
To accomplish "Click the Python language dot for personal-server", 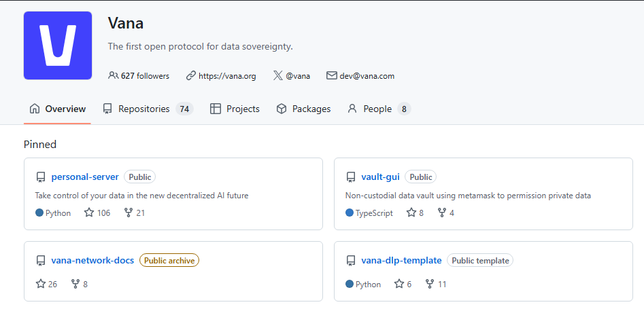I will pyautogui.click(x=39, y=213).
